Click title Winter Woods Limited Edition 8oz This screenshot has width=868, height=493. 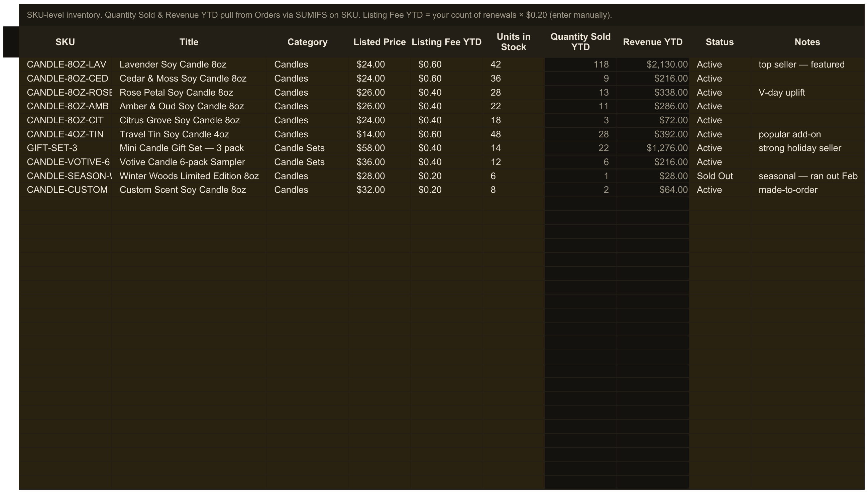[x=189, y=176]
